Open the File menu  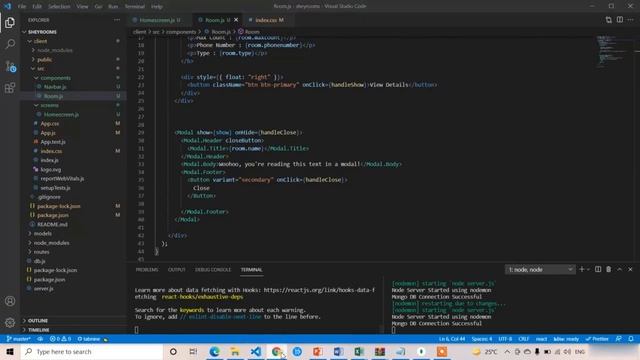click(22, 7)
